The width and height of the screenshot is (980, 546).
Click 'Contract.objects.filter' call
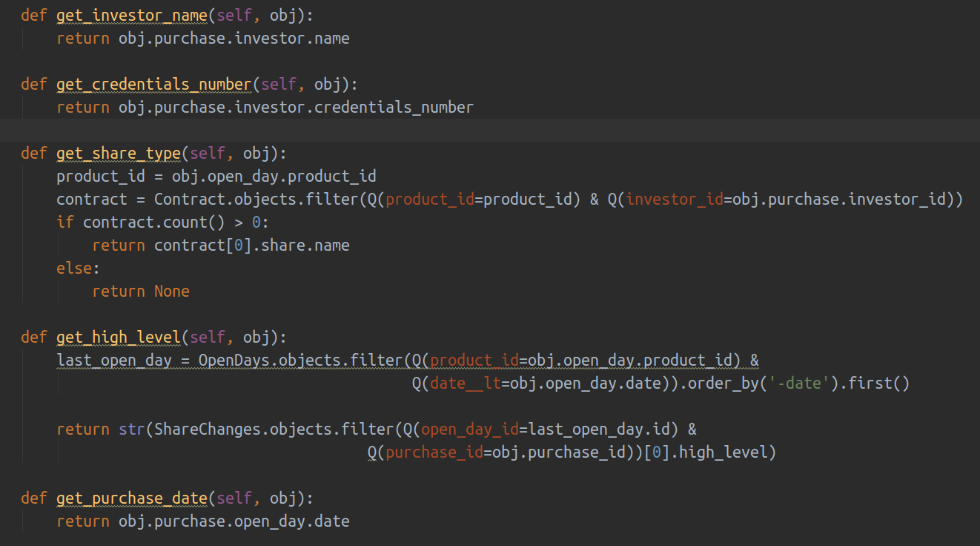pyautogui.click(x=256, y=199)
